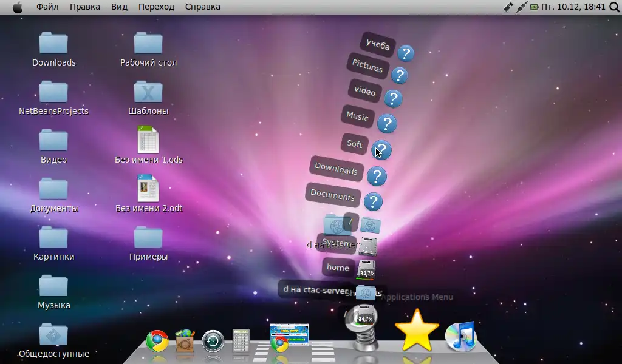Click the network cable connection icon
This screenshot has width=622, height=364.
[x=521, y=7]
